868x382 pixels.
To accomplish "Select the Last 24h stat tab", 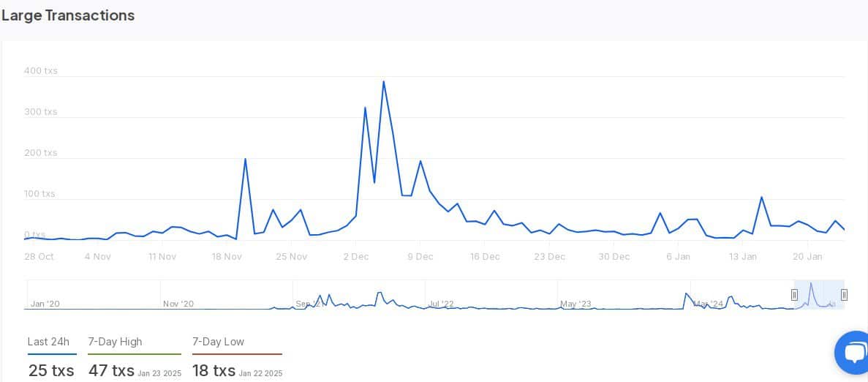I will 48,342.
